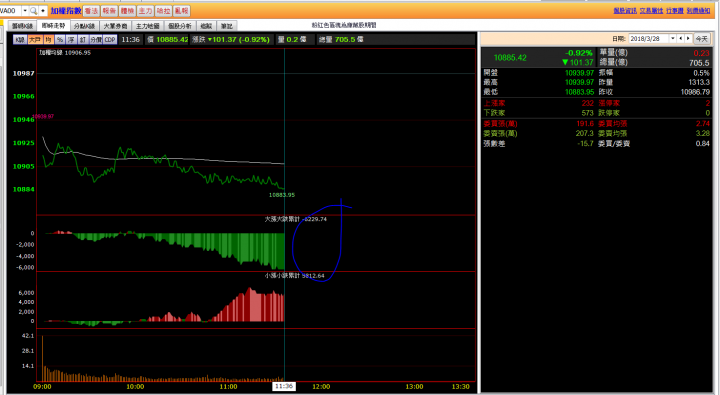This screenshot has height=395, width=720.
Task: Go to the next date with right arrow
Action: click(688, 39)
